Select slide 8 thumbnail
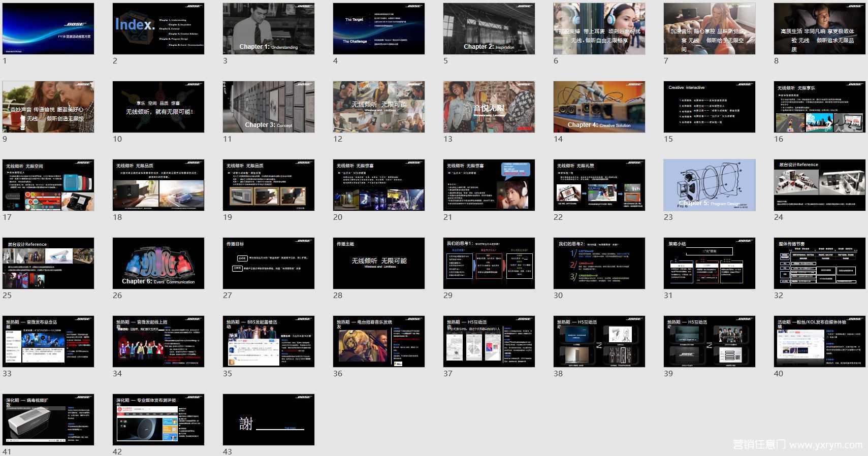The image size is (868, 456). (x=820, y=28)
